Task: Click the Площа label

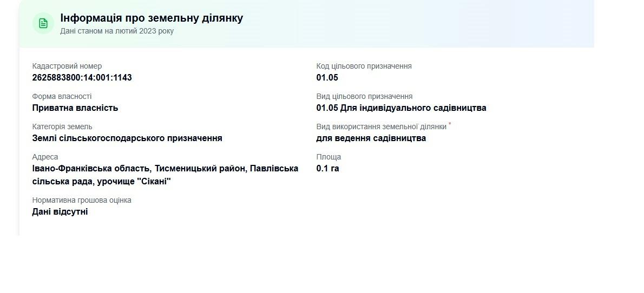Action: 328,157
